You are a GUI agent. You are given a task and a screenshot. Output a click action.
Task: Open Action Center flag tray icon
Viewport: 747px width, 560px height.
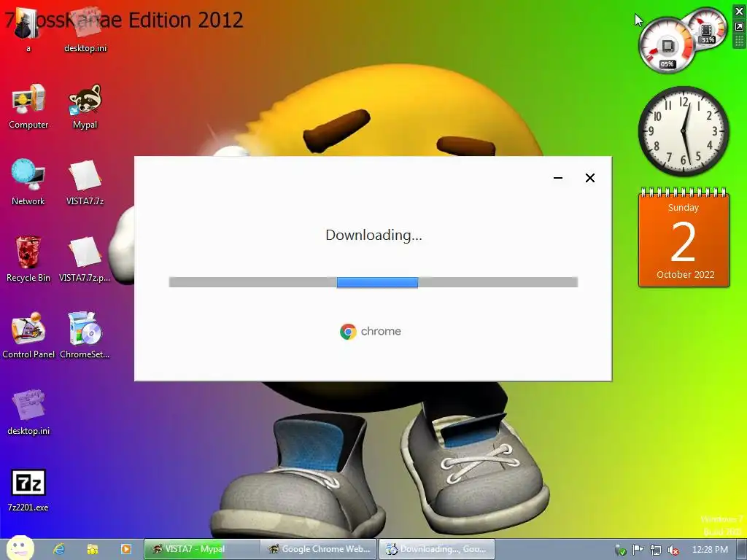tap(638, 550)
